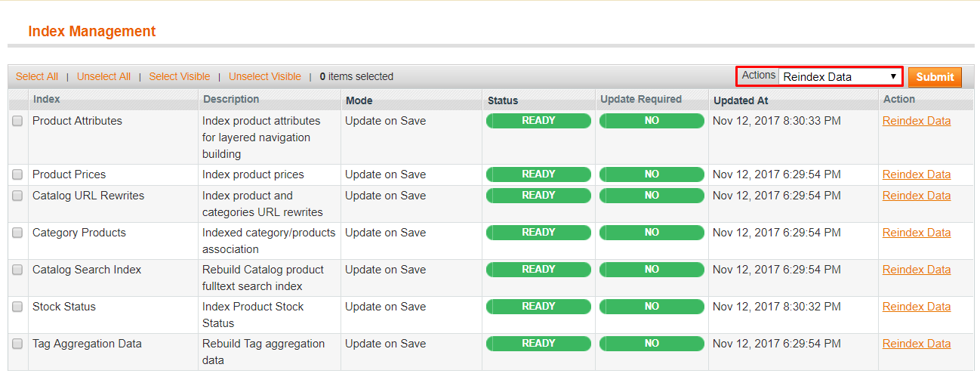This screenshot has width=980, height=389.
Task: Toggle the Stock Status row checkbox
Action: pyautogui.click(x=17, y=307)
